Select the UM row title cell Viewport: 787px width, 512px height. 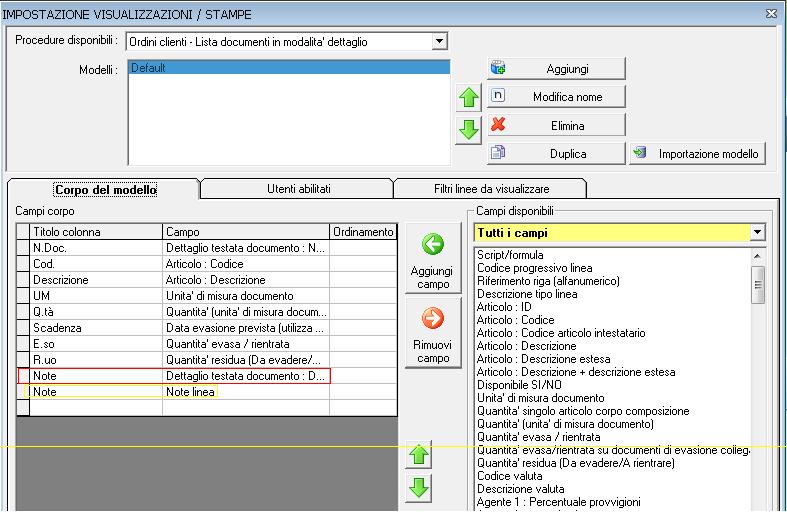96,296
